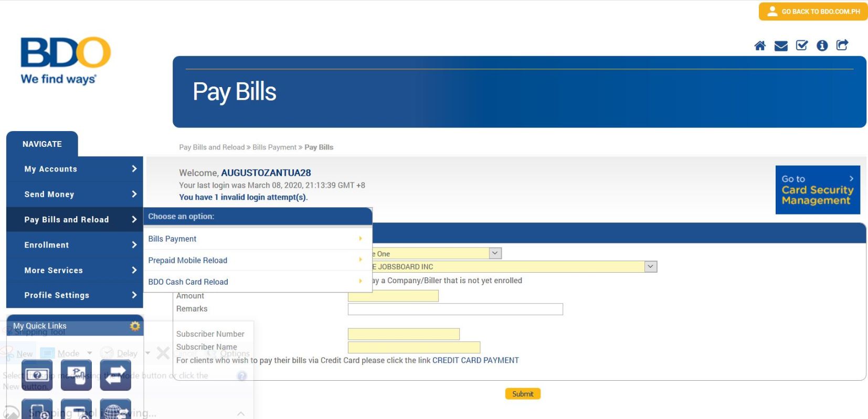This screenshot has height=419, width=868.
Task: Click Pay Bills and Reload breadcrumb
Action: pos(212,147)
